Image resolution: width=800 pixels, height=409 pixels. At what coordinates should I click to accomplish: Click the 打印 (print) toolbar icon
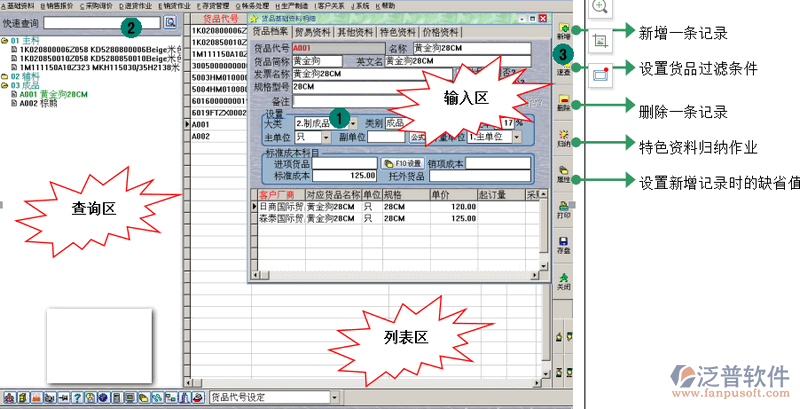tap(563, 210)
